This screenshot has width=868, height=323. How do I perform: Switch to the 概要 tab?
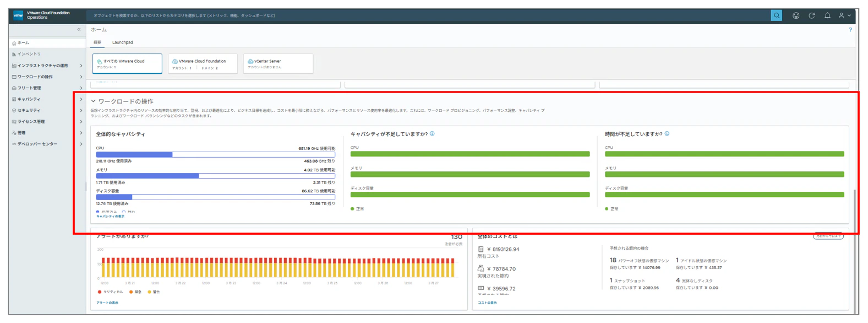97,42
